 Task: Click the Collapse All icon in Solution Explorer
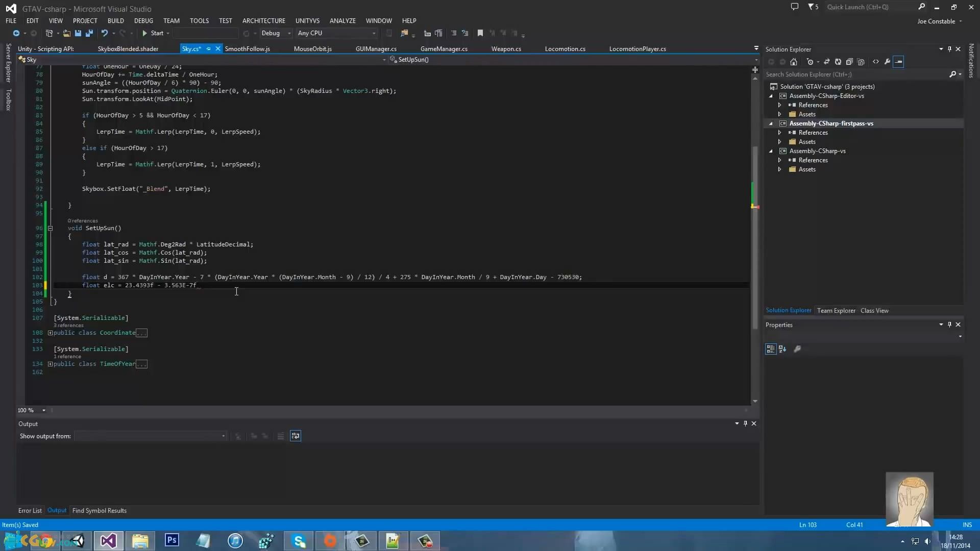[849, 62]
